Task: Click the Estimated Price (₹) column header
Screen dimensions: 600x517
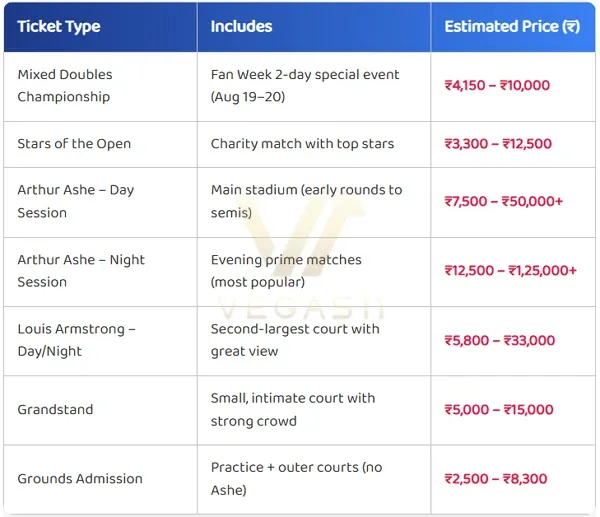Action: (512, 27)
